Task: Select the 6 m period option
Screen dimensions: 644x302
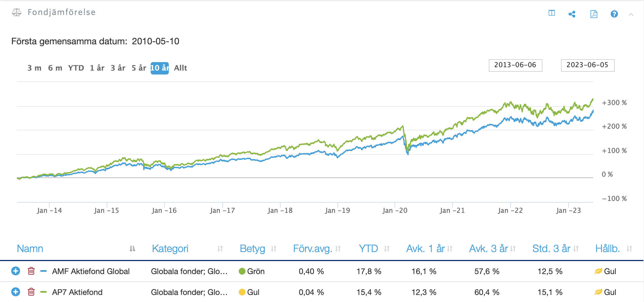Action: click(55, 68)
